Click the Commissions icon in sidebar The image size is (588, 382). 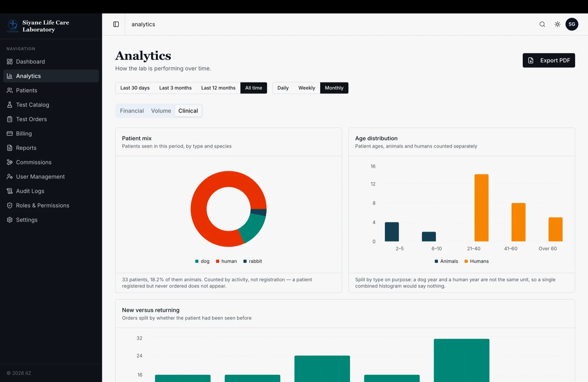tap(10, 162)
